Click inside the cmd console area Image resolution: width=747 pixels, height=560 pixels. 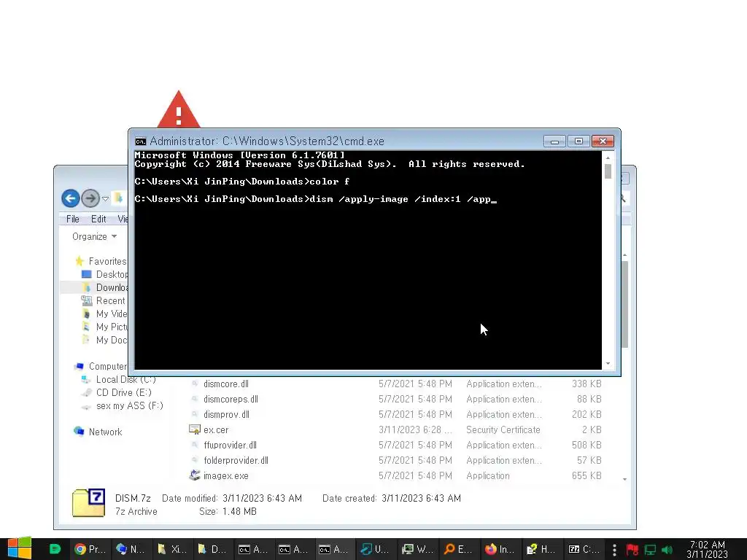click(368, 260)
